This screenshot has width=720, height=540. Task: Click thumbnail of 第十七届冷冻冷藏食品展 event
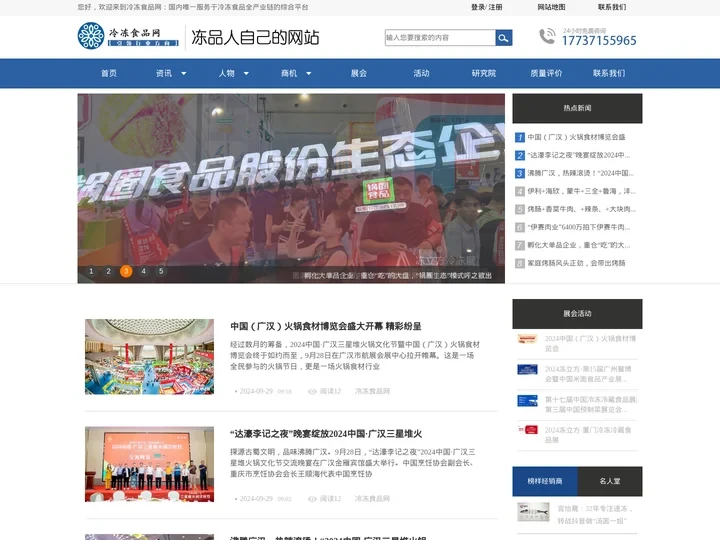click(527, 400)
